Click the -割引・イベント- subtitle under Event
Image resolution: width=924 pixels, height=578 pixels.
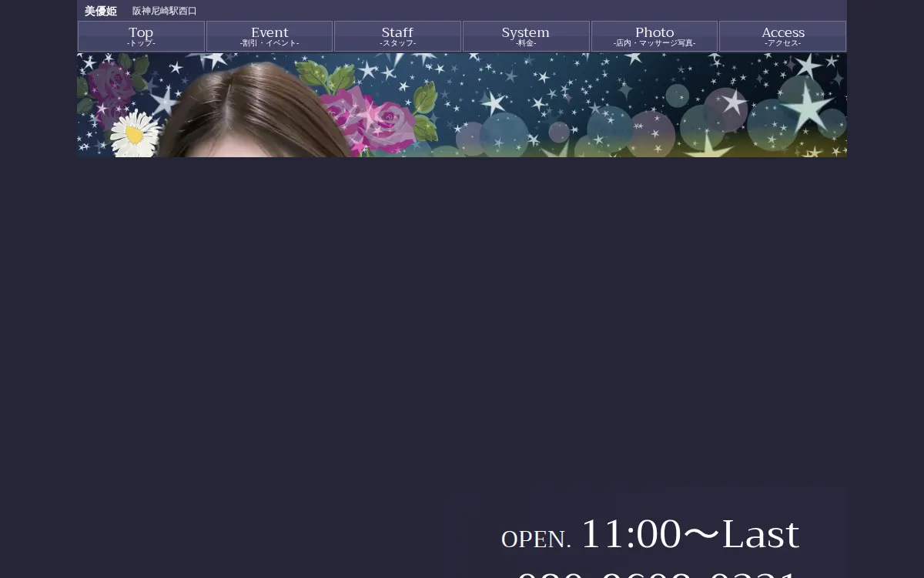(269, 44)
